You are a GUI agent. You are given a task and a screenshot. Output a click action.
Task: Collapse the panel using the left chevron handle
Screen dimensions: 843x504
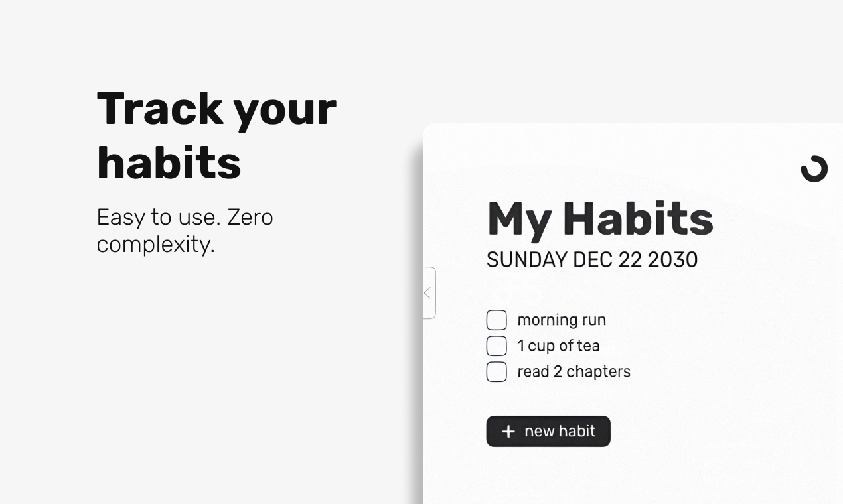tap(429, 293)
